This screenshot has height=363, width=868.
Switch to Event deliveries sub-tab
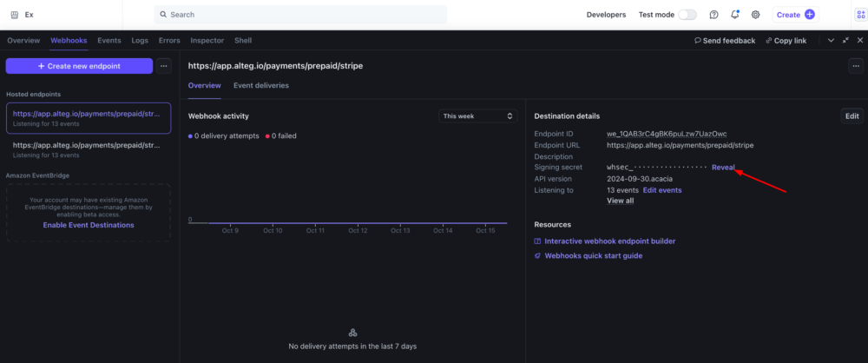click(x=260, y=85)
